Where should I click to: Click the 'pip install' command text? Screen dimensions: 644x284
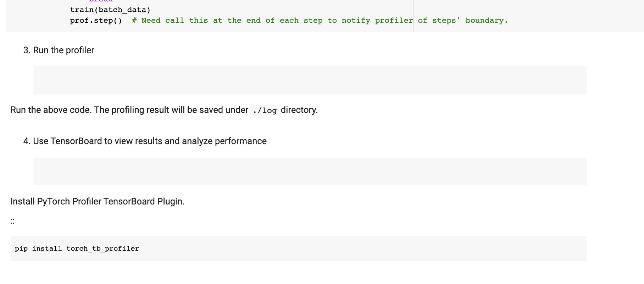pos(38,248)
